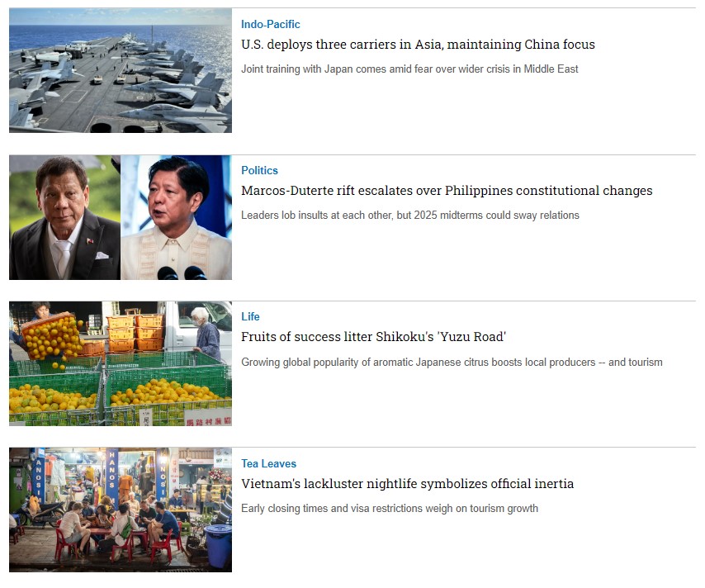This screenshot has width=705, height=588.
Task: Click the aircraft carrier deck photo
Action: pyautogui.click(x=121, y=71)
